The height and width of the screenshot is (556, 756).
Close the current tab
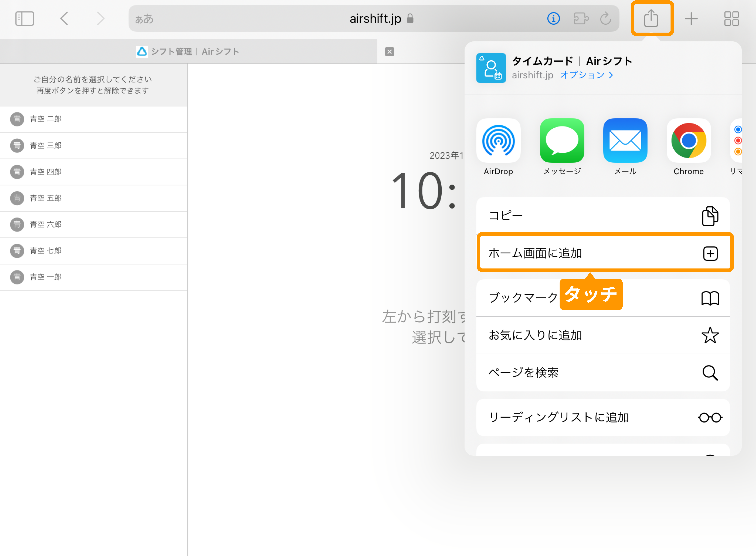pyautogui.click(x=389, y=51)
